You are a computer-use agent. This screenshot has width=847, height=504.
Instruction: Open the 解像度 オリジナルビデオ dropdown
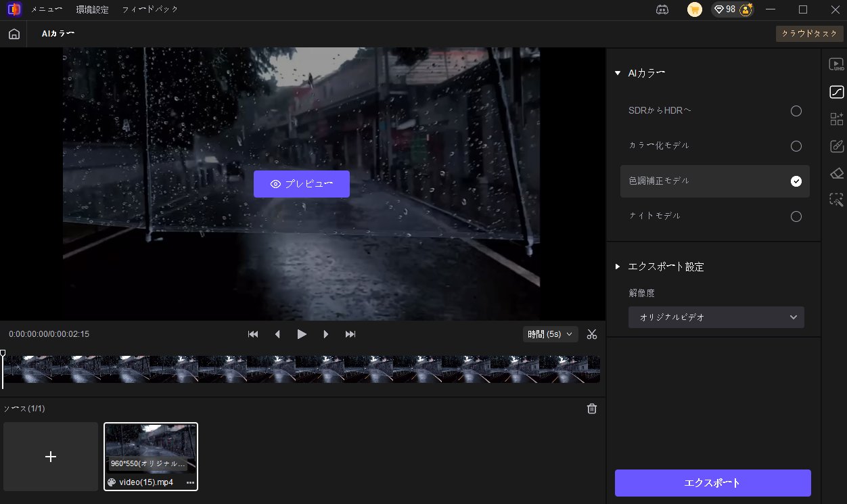716,317
